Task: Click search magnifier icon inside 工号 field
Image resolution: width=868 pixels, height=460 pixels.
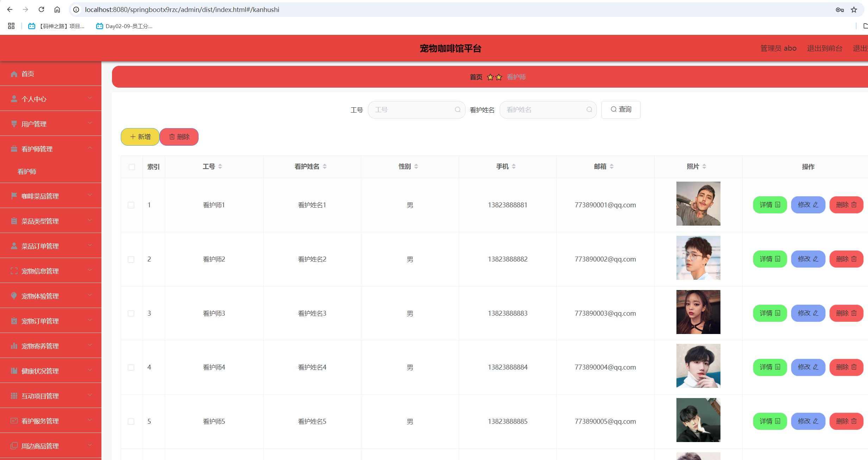Action: point(457,110)
